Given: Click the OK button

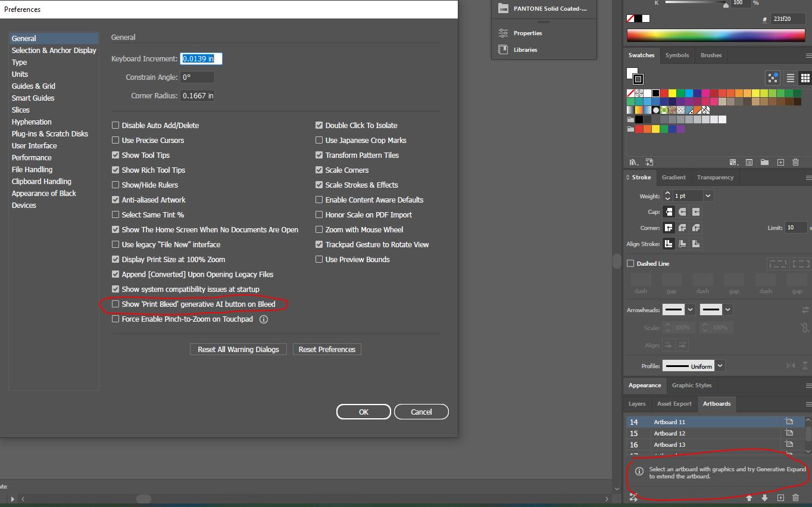Looking at the screenshot, I should (363, 411).
